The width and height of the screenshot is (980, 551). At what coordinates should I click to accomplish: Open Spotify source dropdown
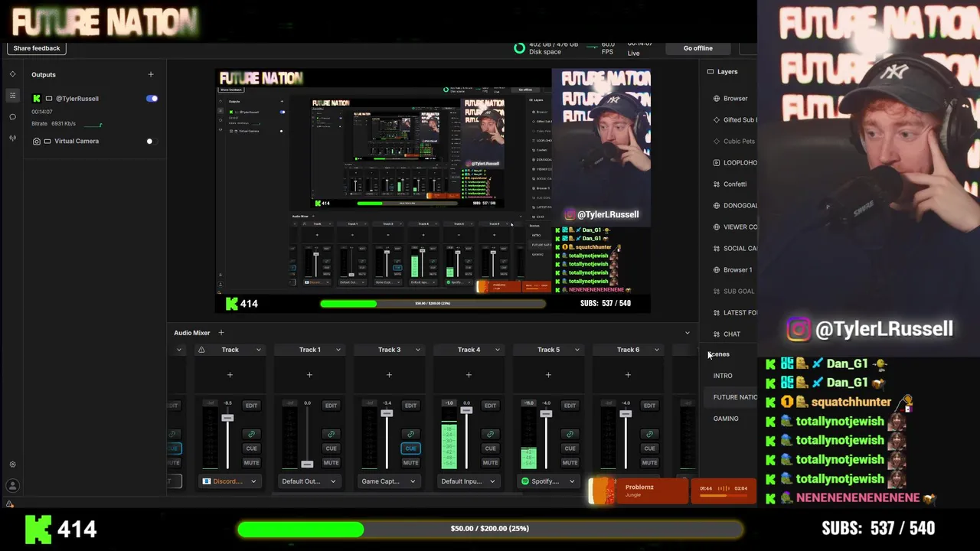pyautogui.click(x=548, y=481)
